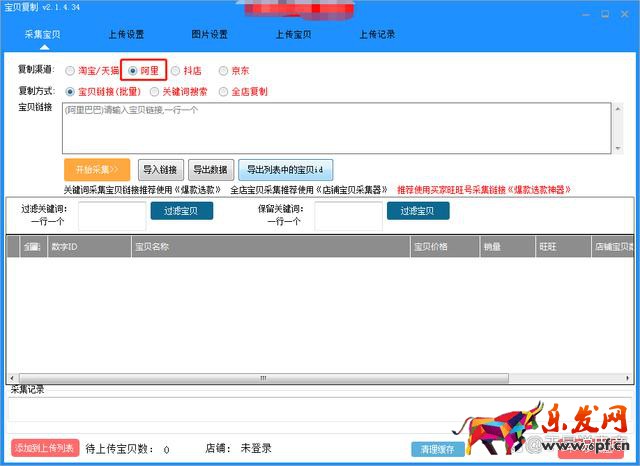Open the 采集宝贝 tab

pos(42,34)
